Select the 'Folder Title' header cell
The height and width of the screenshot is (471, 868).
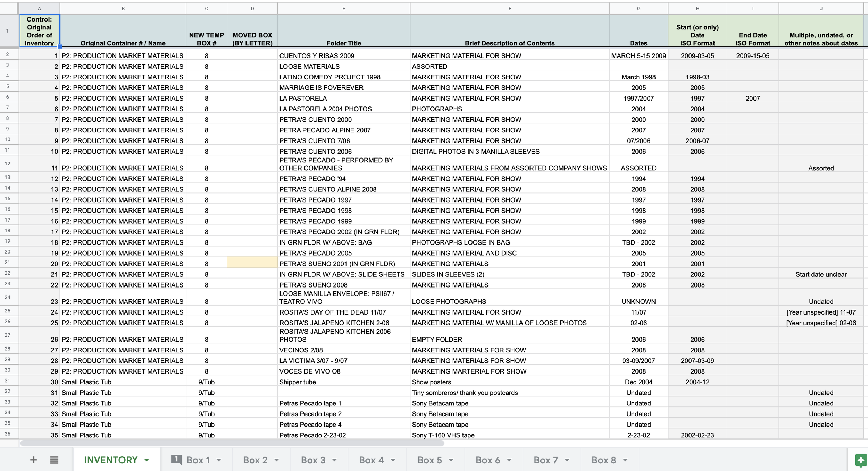pos(344,31)
